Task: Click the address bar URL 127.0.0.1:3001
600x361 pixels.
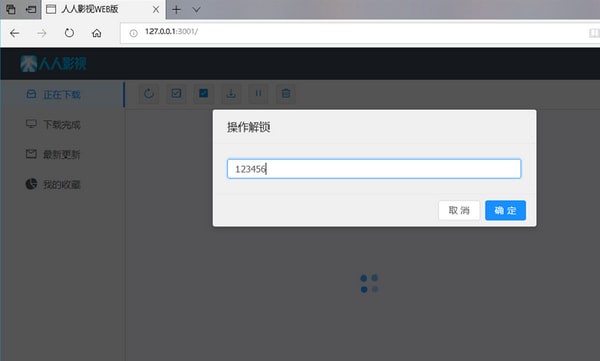Action: 171,31
